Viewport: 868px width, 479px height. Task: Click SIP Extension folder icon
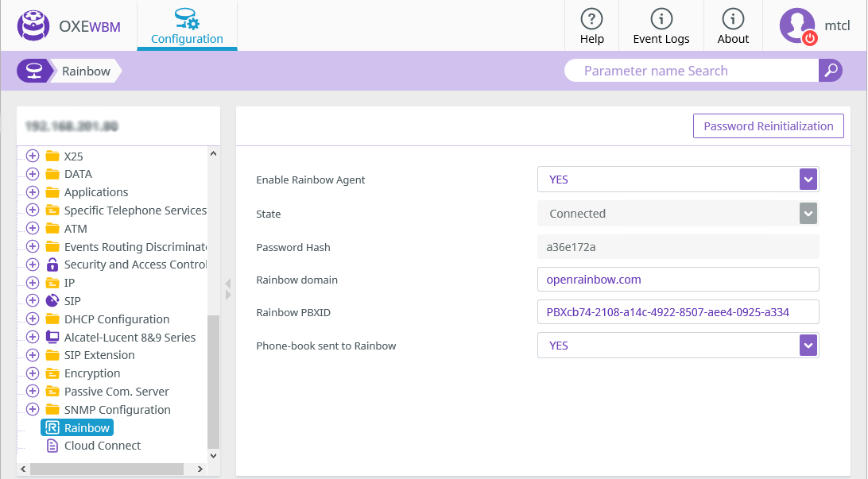pyautogui.click(x=52, y=355)
